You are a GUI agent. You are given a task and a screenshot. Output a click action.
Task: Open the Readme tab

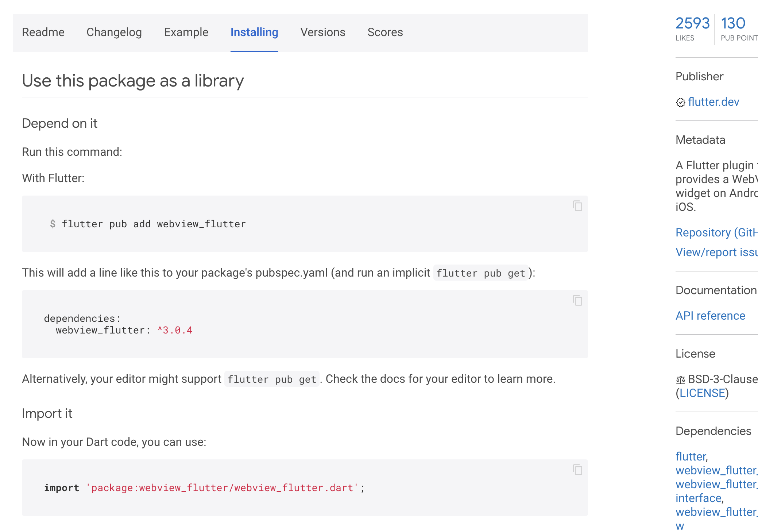point(43,32)
